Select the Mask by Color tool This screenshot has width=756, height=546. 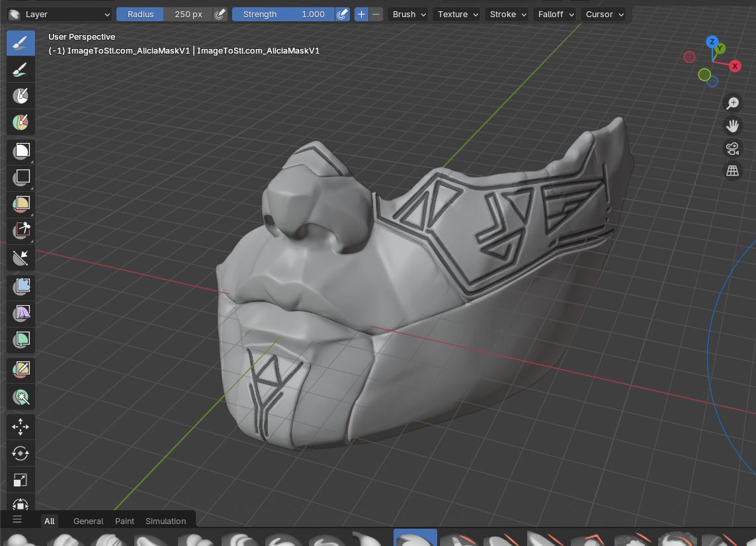coord(21,397)
